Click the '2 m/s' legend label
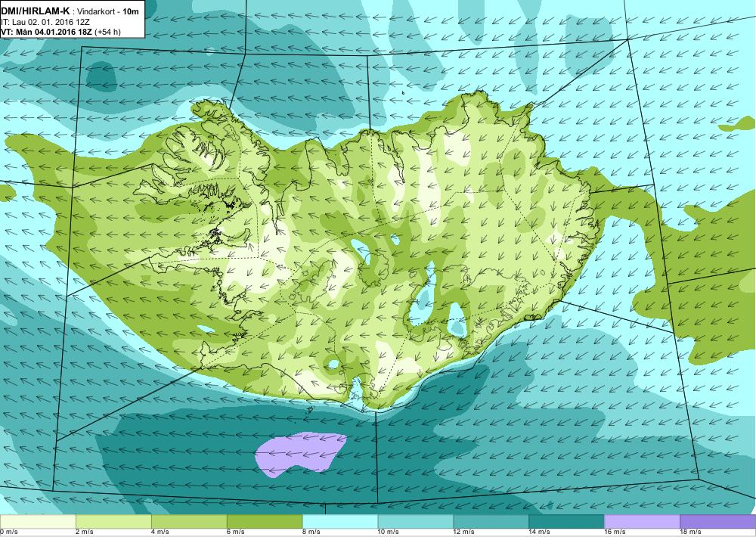 click(x=85, y=532)
